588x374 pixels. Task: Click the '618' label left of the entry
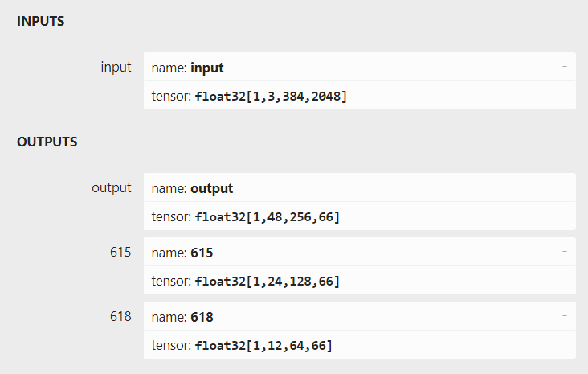click(x=120, y=317)
